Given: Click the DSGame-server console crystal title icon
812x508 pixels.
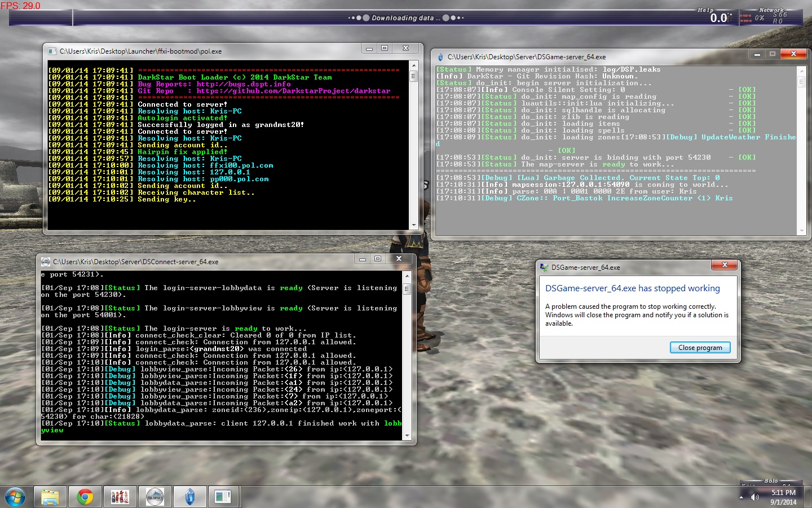Looking at the screenshot, I should tap(440, 57).
